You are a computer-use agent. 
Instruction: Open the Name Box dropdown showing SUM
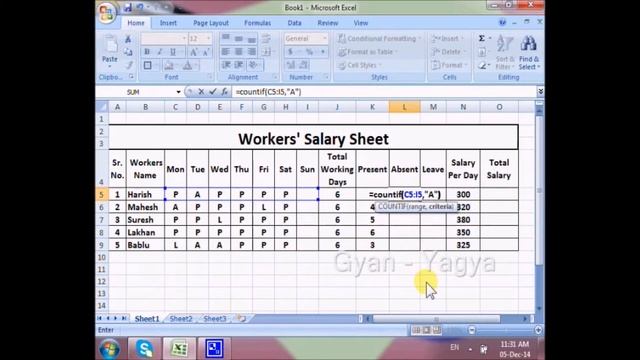click(x=178, y=92)
